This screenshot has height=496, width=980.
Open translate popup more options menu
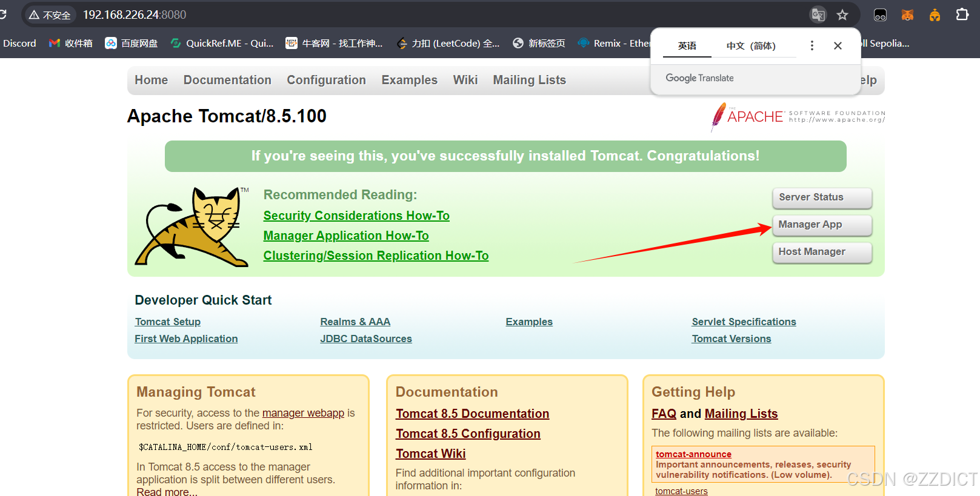(x=812, y=45)
